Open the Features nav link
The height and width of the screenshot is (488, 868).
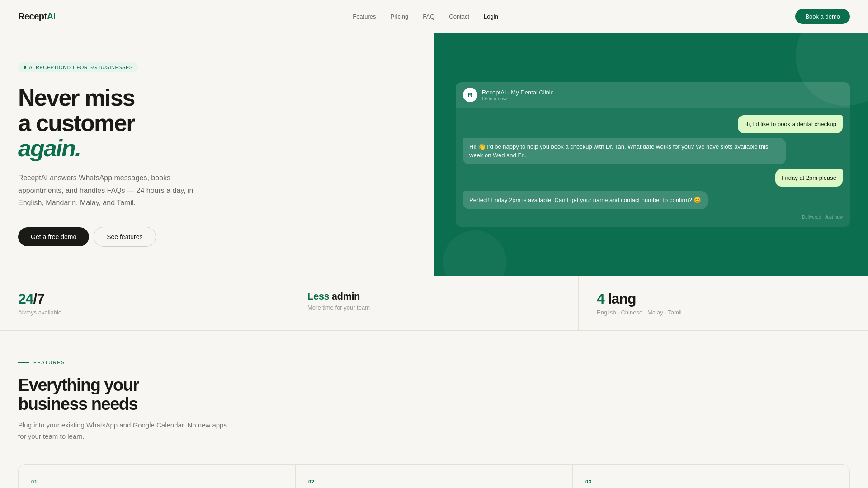tap(364, 17)
